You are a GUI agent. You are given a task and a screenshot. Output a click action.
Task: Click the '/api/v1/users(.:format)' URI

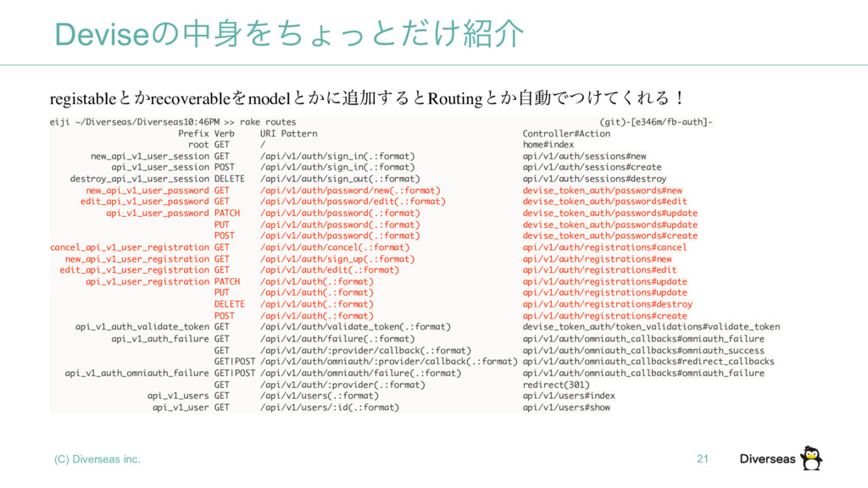click(320, 396)
